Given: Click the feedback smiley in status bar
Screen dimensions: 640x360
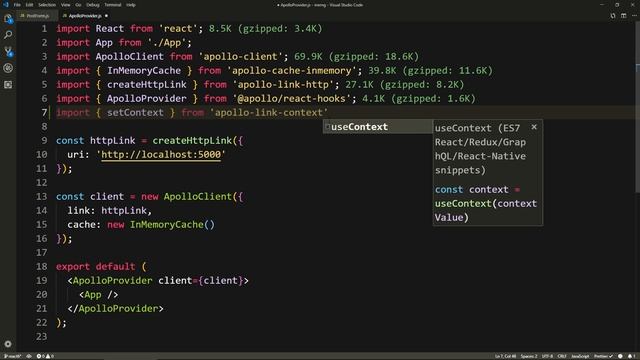Looking at the screenshot, I should (620, 356).
